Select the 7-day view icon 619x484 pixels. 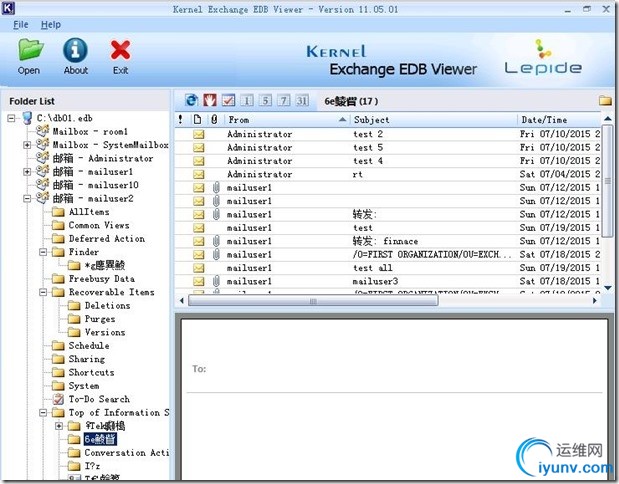283,100
